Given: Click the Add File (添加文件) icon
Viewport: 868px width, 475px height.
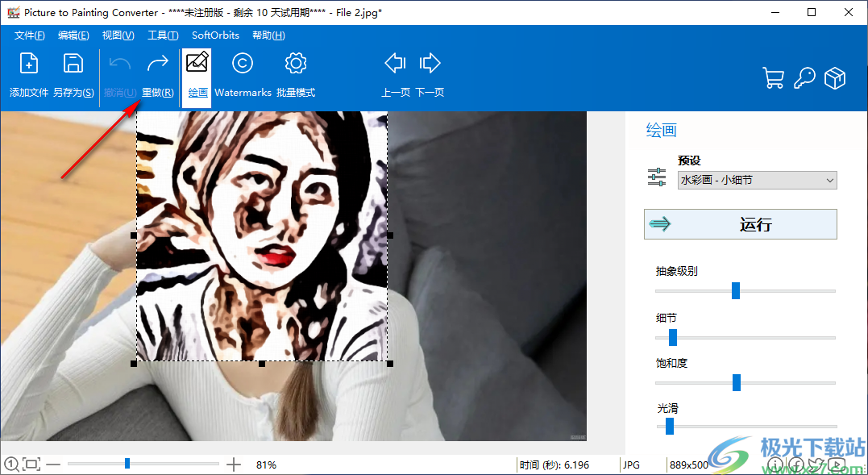Looking at the screenshot, I should coord(29,63).
